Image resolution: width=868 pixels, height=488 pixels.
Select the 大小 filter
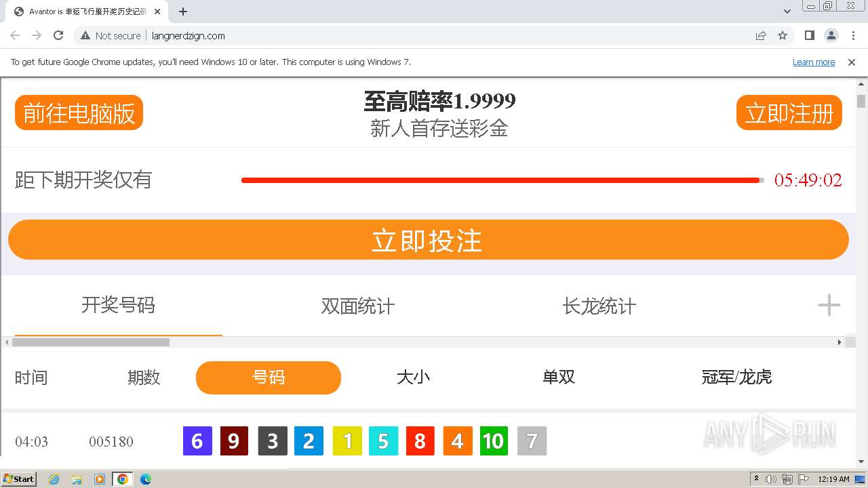point(413,377)
